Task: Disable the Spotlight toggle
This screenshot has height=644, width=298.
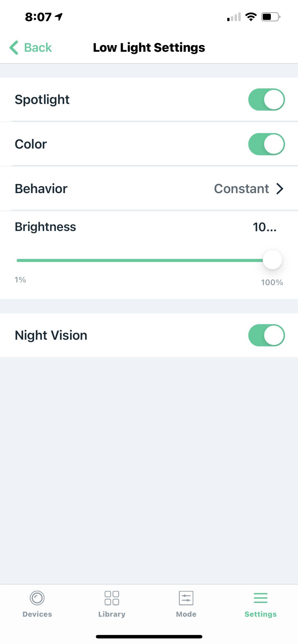Action: click(266, 99)
